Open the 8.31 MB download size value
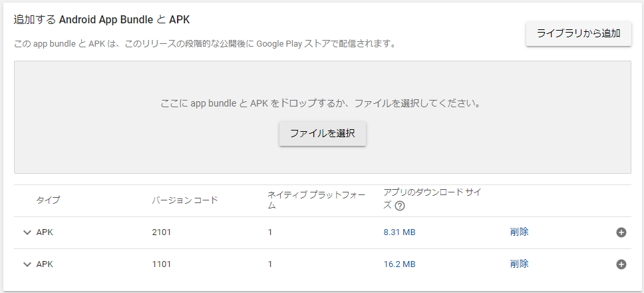The image size is (644, 293). click(399, 232)
